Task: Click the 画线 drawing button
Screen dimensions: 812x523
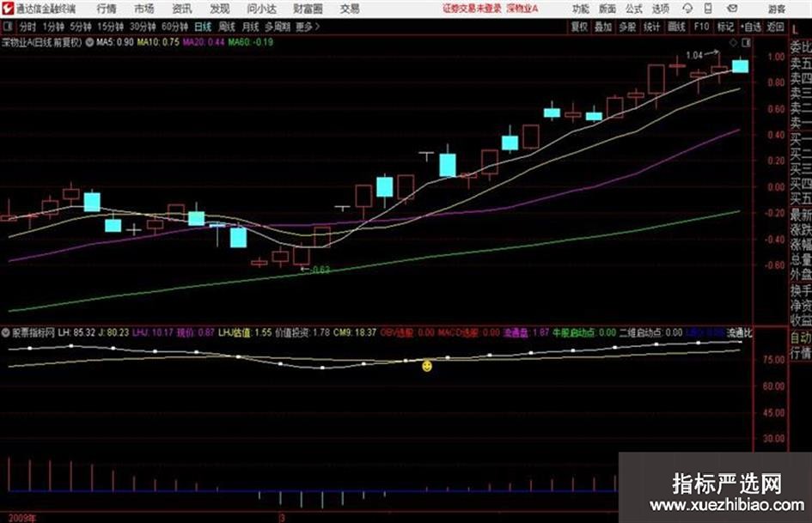Action: click(676, 27)
